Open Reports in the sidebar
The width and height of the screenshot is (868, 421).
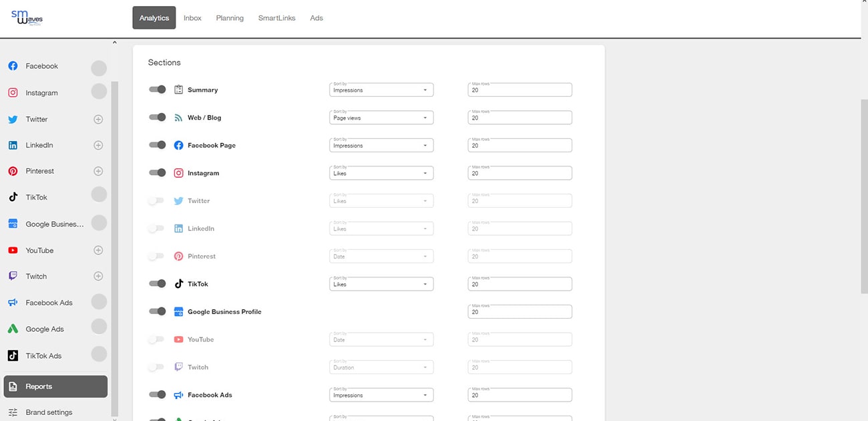[x=55, y=386]
